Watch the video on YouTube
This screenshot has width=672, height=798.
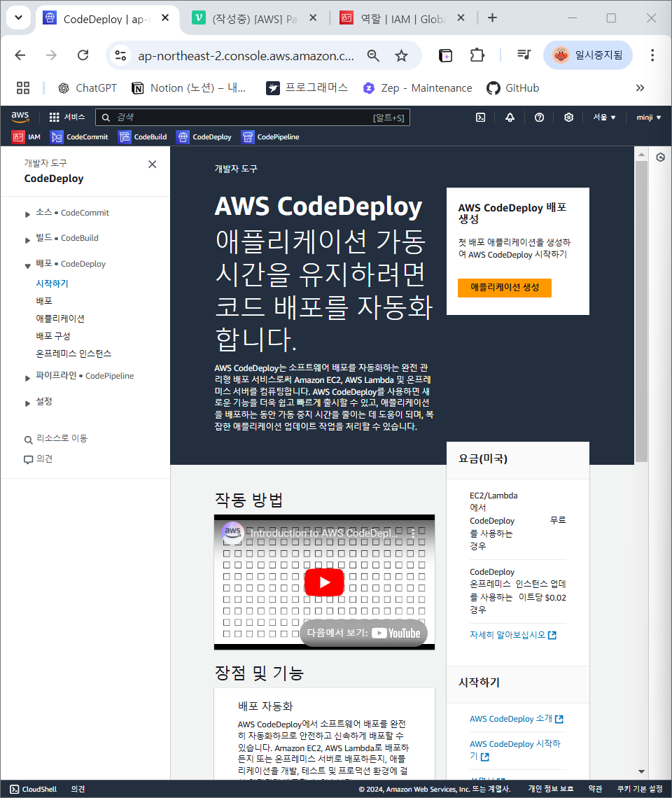point(363,633)
